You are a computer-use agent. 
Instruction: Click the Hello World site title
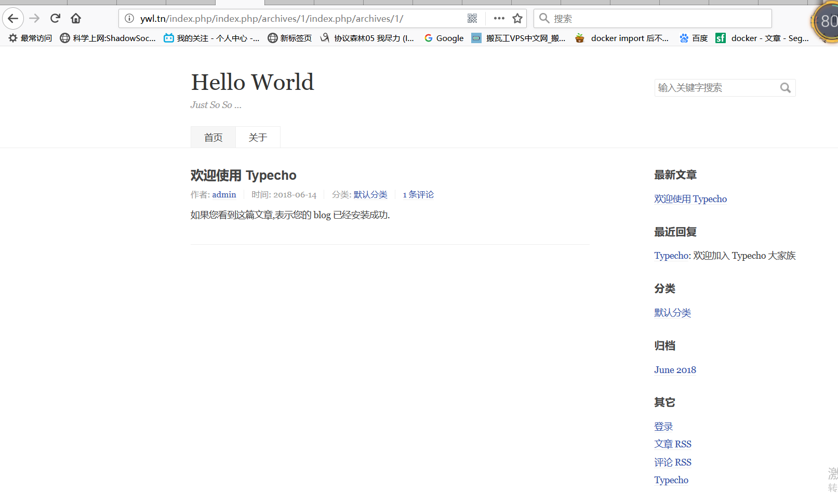(252, 82)
